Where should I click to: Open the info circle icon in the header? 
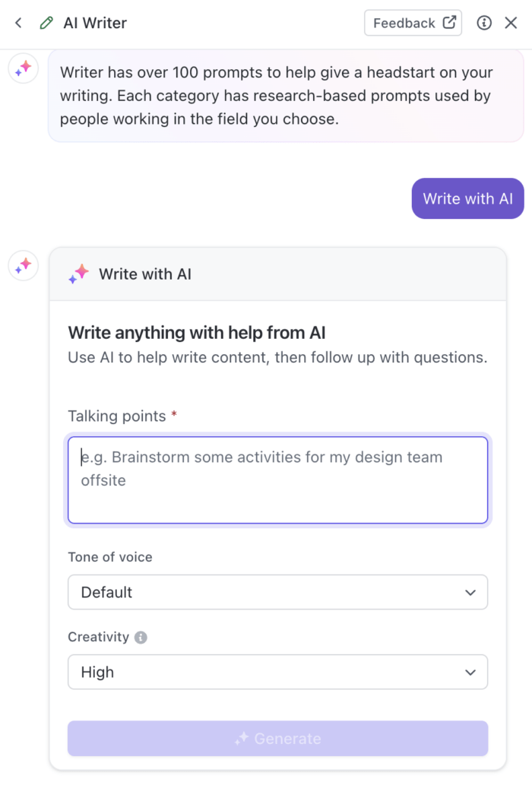(x=484, y=23)
